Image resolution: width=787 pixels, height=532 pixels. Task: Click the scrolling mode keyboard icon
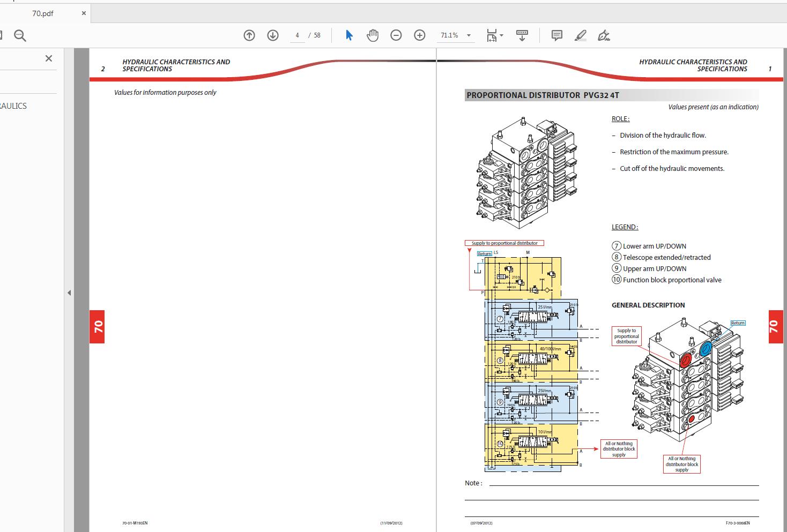coord(522,35)
